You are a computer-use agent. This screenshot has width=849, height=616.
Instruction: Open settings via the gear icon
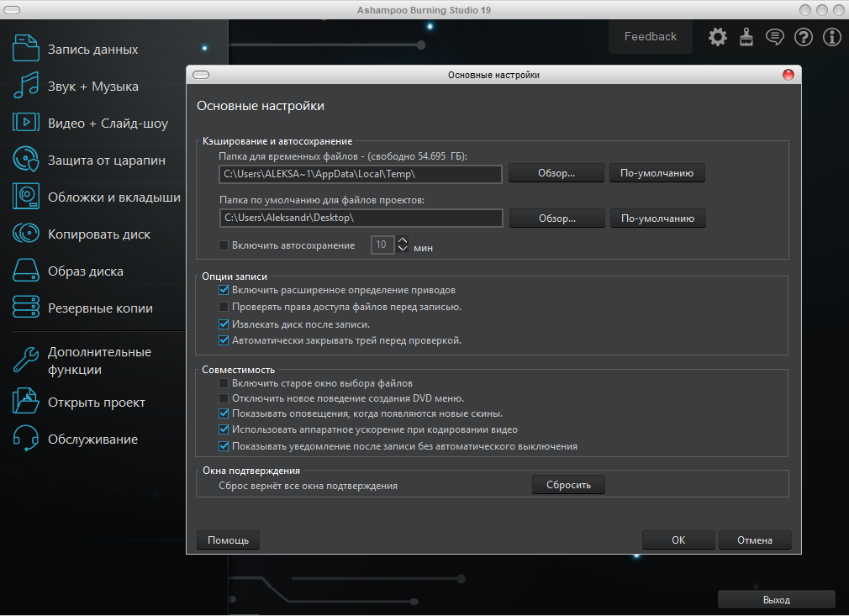pos(717,37)
